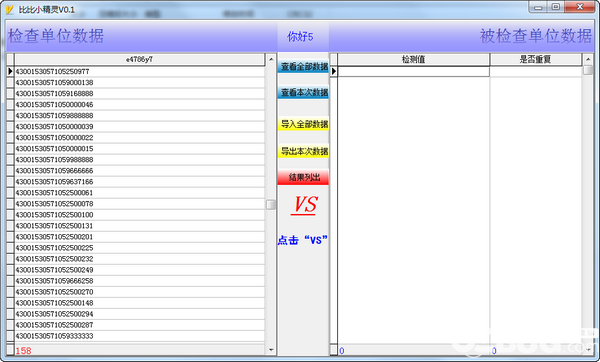Click row selector beside 43001530571052500100

(10, 215)
